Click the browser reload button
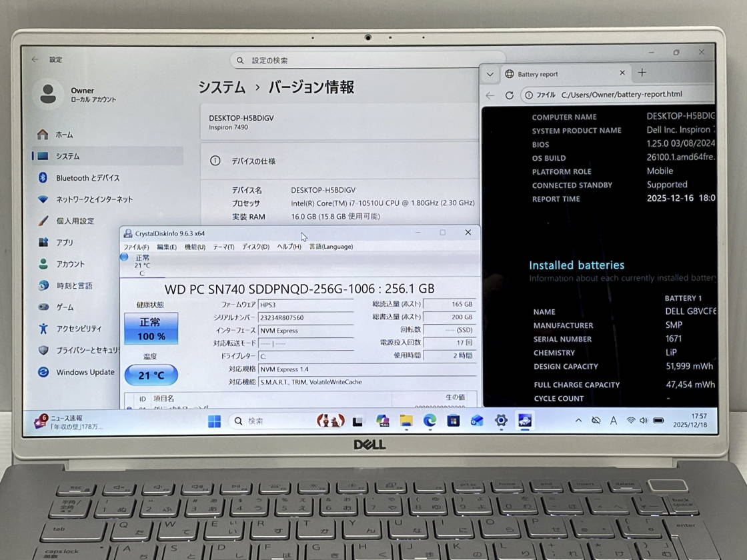The width and height of the screenshot is (747, 560). [x=509, y=95]
